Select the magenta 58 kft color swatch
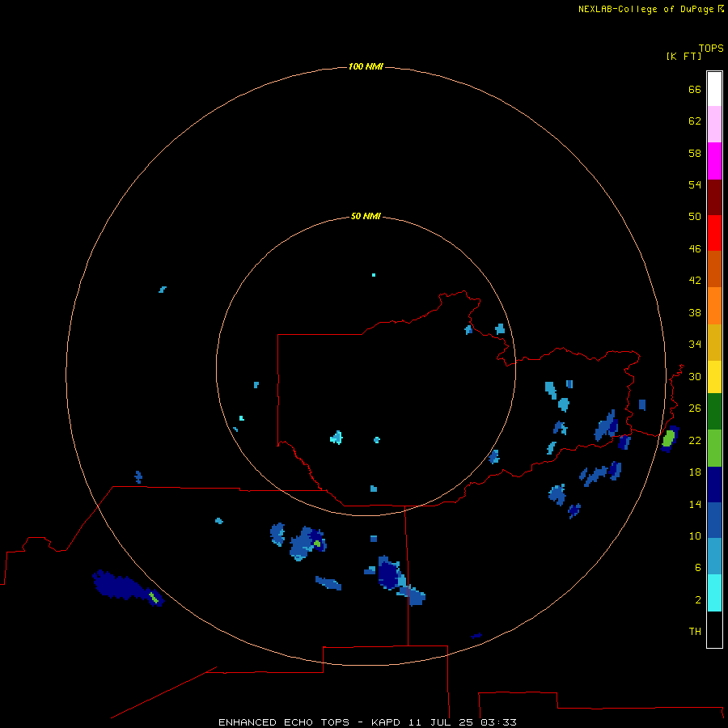This screenshot has width=728, height=728. click(x=714, y=161)
